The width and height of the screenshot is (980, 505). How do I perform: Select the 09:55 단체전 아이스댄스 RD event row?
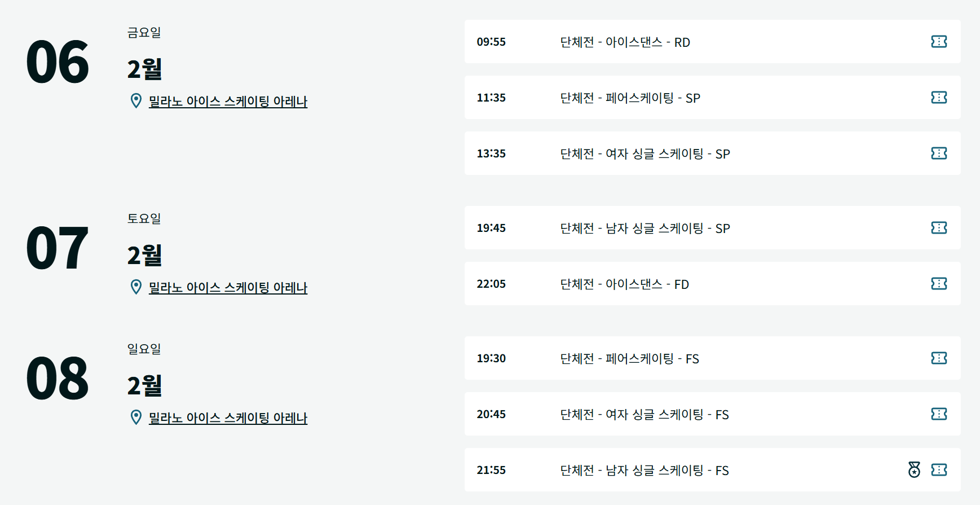pyautogui.click(x=625, y=42)
